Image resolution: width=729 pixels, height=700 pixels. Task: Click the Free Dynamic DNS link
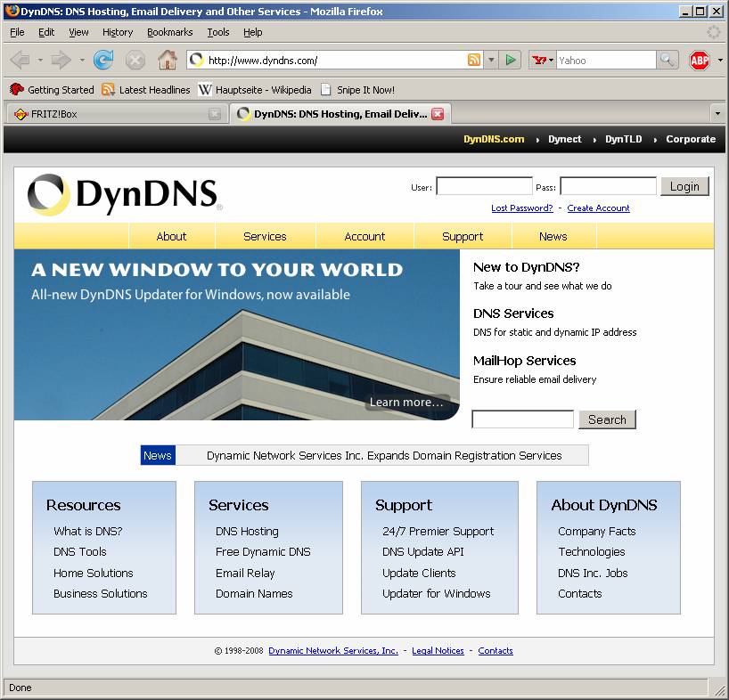263,551
